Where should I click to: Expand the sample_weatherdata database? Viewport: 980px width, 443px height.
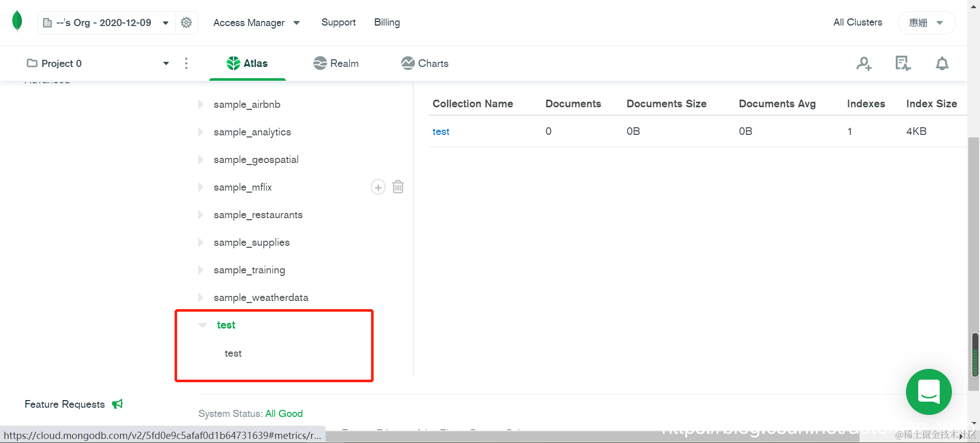(x=201, y=297)
